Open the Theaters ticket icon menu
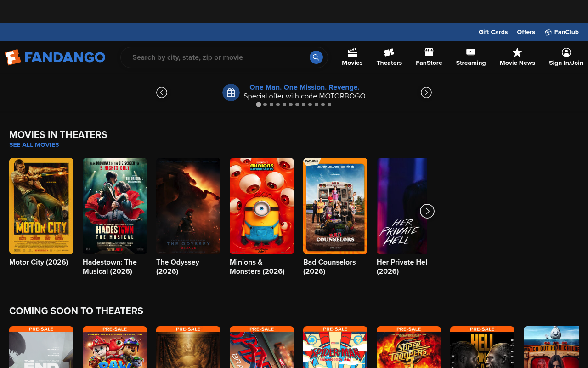The width and height of the screenshot is (588, 368). click(389, 57)
